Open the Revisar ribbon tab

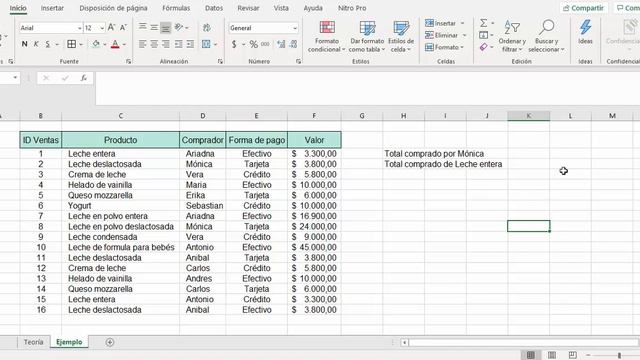pos(248,8)
